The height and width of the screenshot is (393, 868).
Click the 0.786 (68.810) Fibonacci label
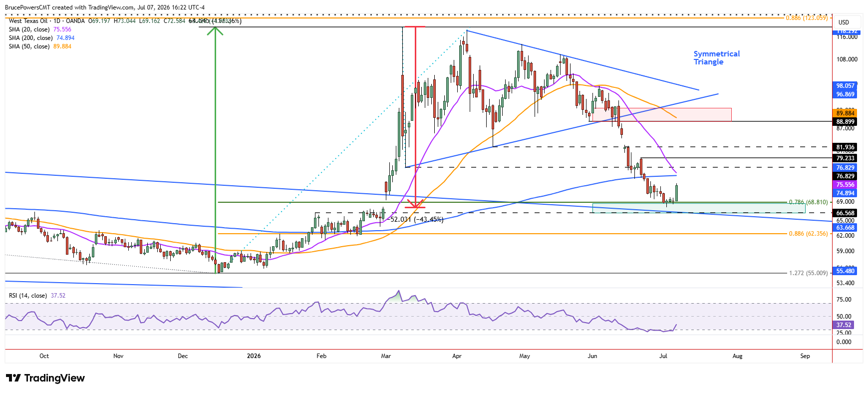click(808, 202)
